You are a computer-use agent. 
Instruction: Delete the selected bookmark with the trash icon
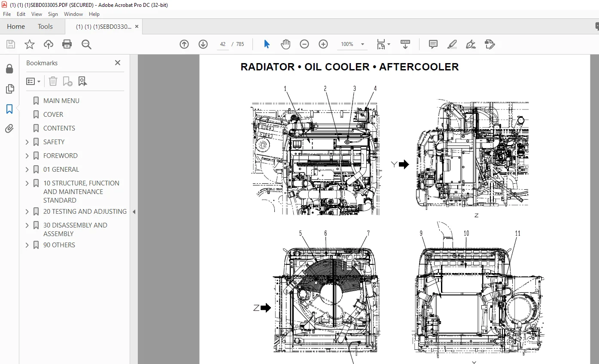(53, 81)
